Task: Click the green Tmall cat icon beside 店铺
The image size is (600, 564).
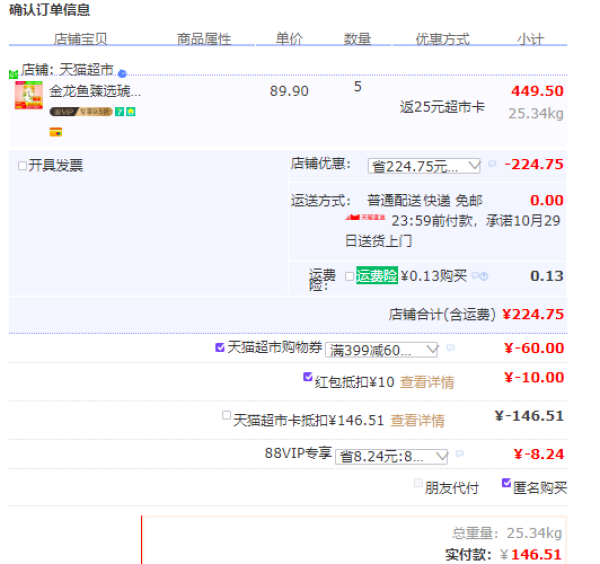Action: point(13,74)
